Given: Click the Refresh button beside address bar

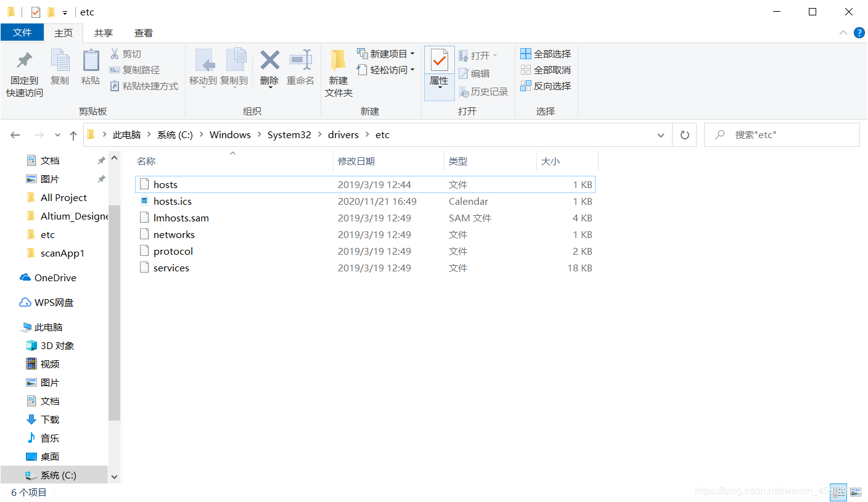Looking at the screenshot, I should [x=684, y=135].
